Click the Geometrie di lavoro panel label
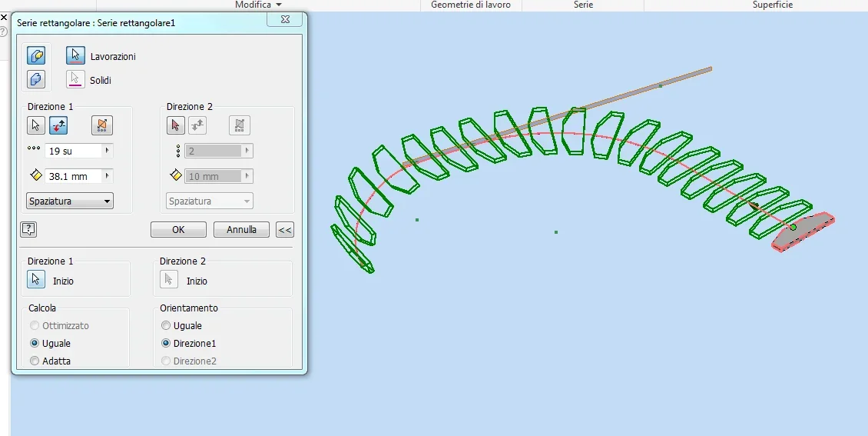868x436 pixels. pos(471,5)
